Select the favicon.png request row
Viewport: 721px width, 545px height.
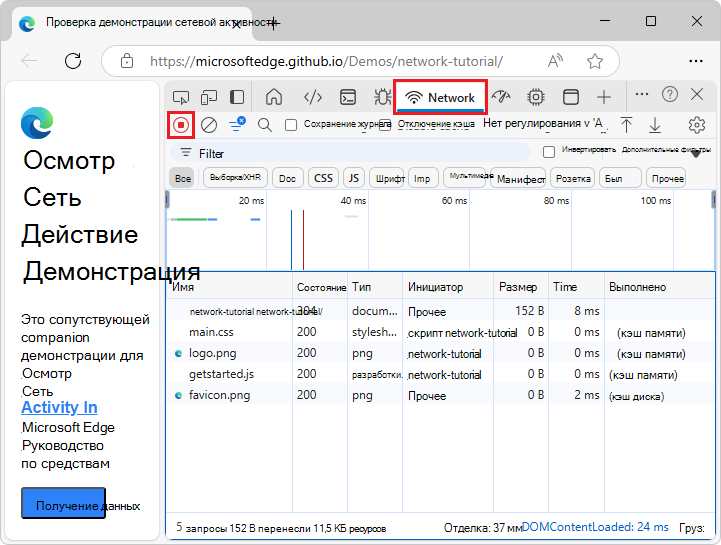441,396
